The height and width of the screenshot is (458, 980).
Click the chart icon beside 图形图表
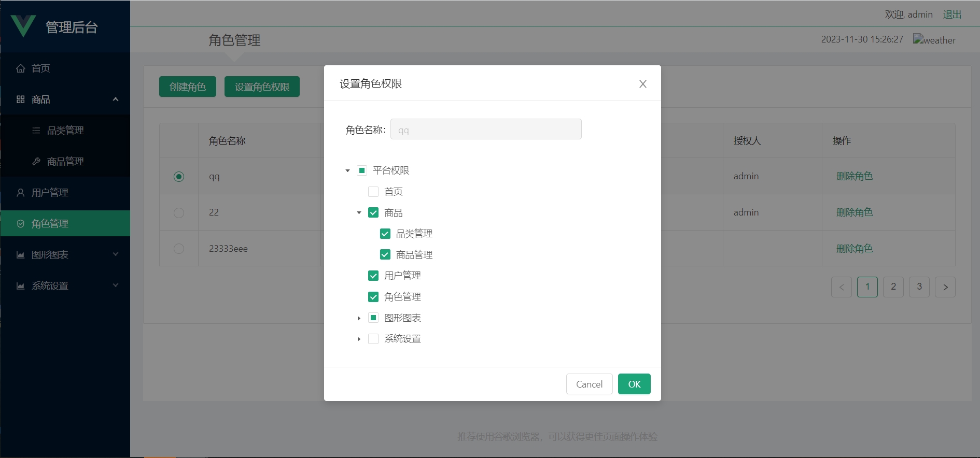(x=21, y=255)
